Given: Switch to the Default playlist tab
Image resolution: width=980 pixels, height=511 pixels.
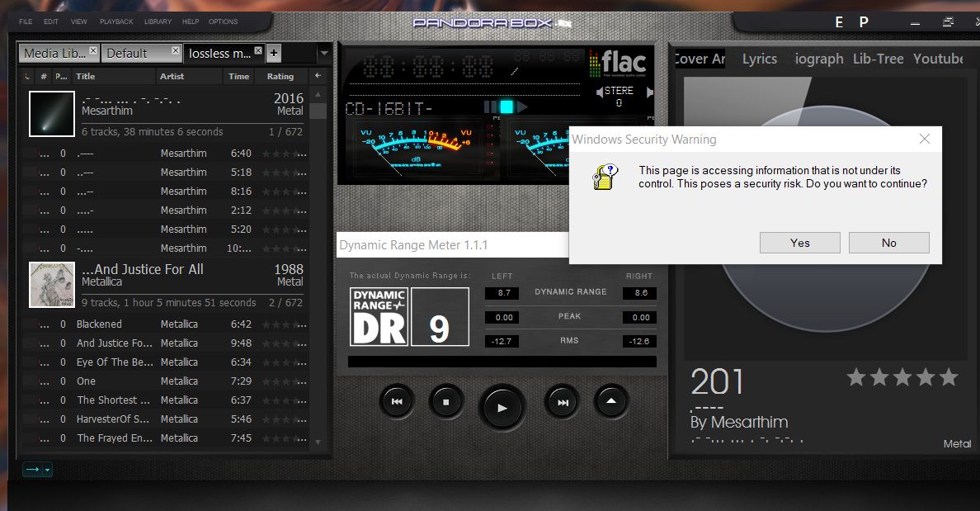Looking at the screenshot, I should click(x=141, y=53).
